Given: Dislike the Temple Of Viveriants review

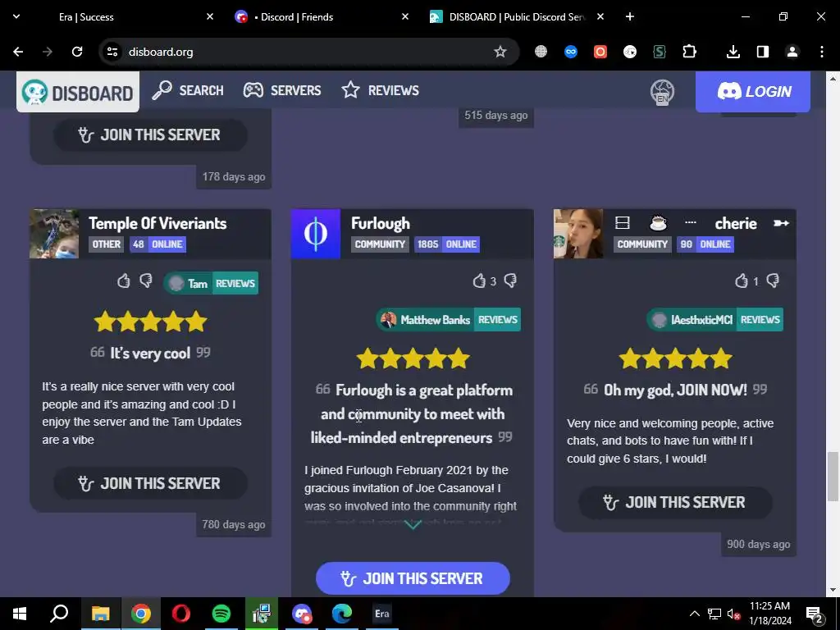Looking at the screenshot, I should pyautogui.click(x=146, y=281).
